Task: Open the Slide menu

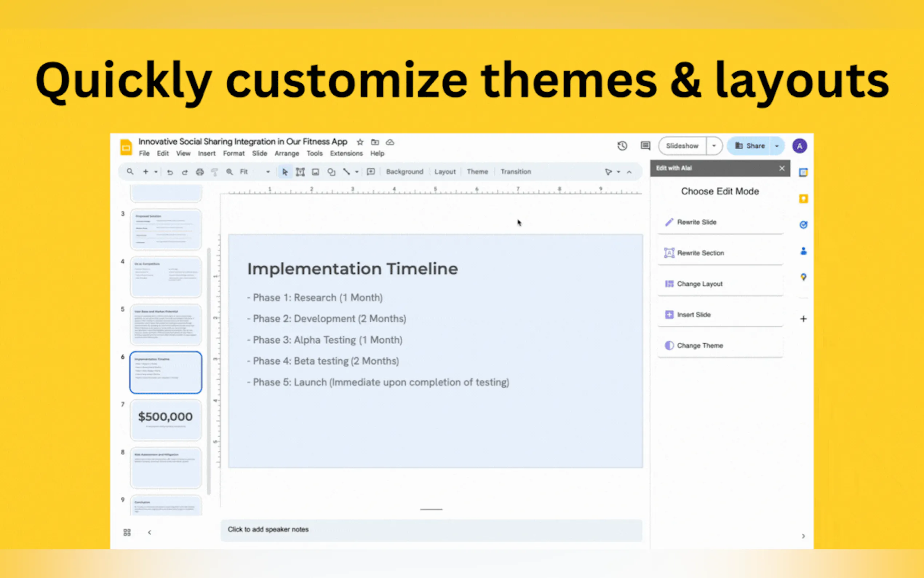Action: (x=260, y=153)
